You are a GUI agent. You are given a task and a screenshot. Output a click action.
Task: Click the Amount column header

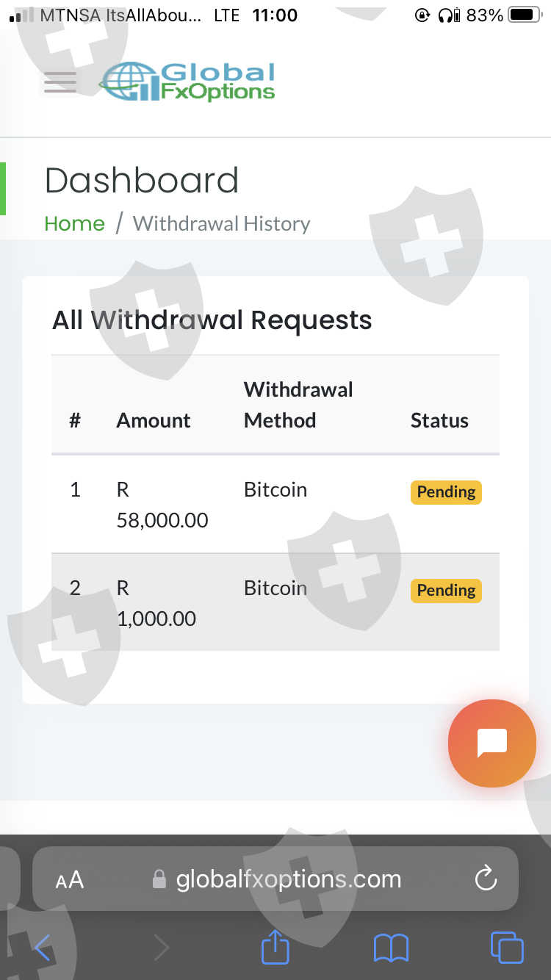(154, 420)
